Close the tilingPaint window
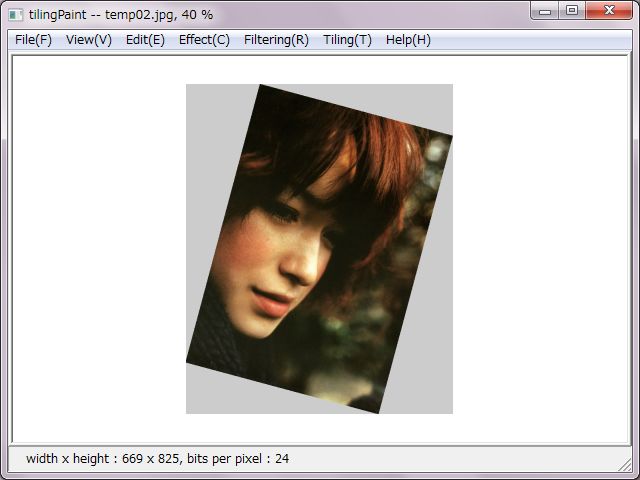640x480 pixels. coord(609,11)
